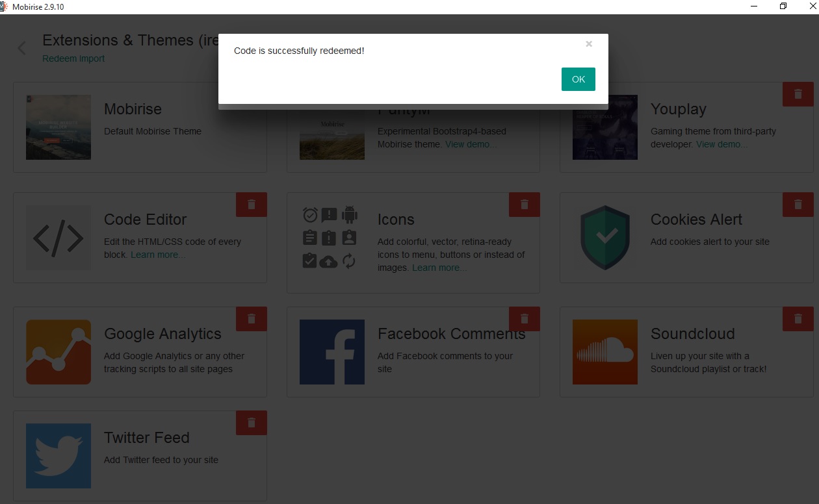Image resolution: width=819 pixels, height=504 pixels.
Task: Remove Facebook Comments via trash icon
Action: tap(525, 319)
